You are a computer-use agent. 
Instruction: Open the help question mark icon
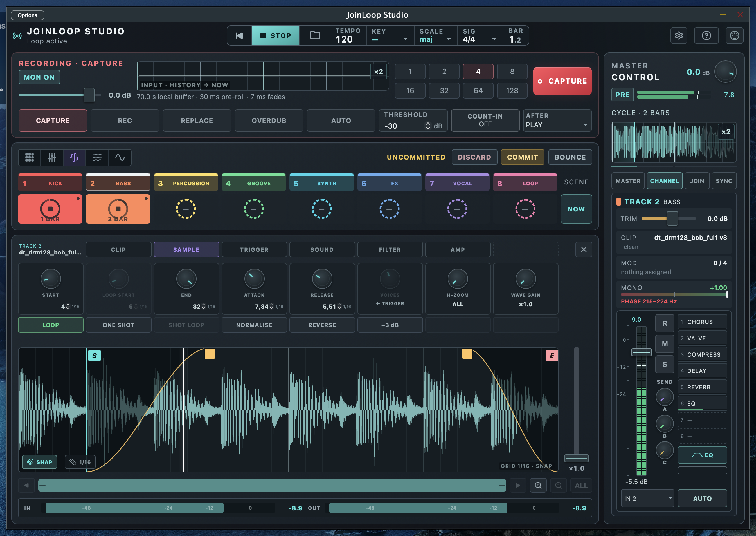pos(706,35)
